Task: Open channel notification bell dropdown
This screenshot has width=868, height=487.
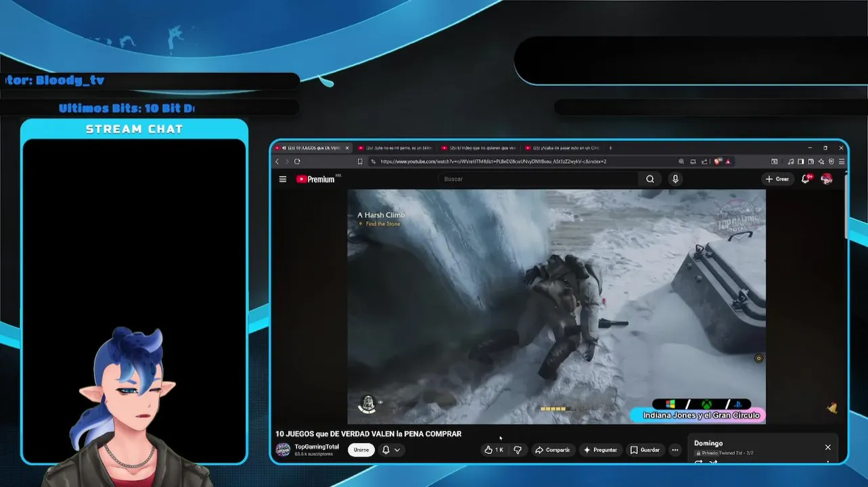Action: (x=391, y=450)
